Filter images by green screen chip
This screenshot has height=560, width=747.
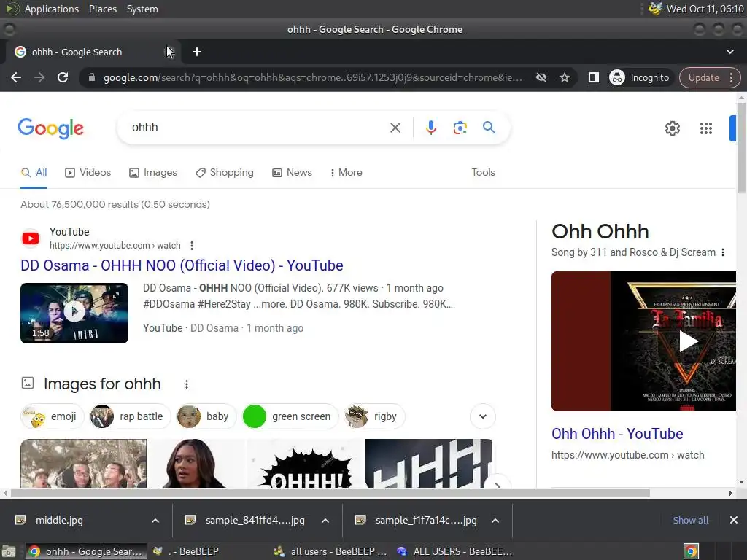click(290, 416)
